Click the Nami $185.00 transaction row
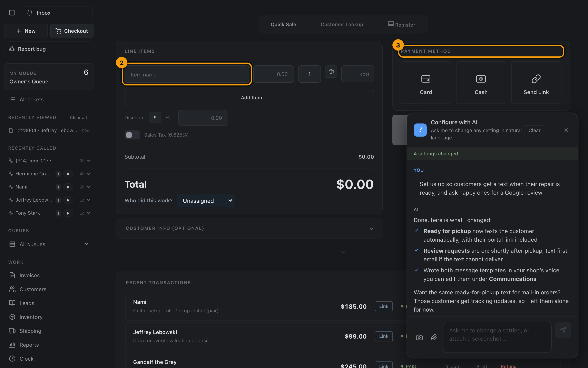588x368 pixels. 266,306
